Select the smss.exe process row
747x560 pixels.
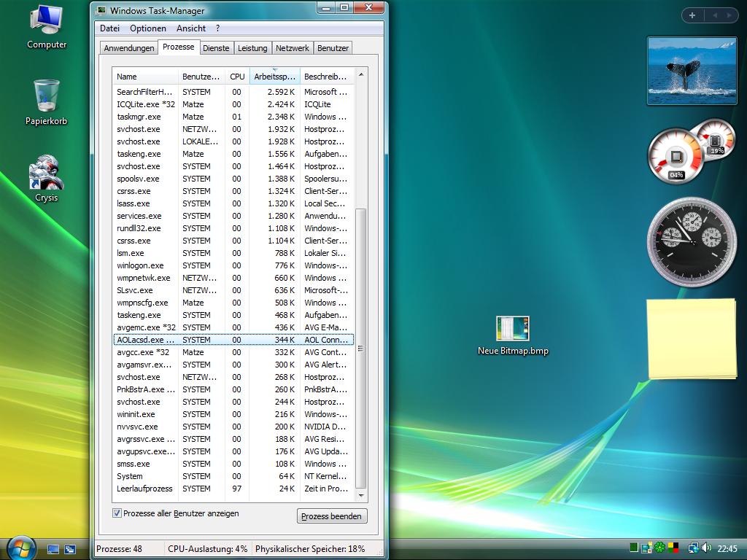233,464
